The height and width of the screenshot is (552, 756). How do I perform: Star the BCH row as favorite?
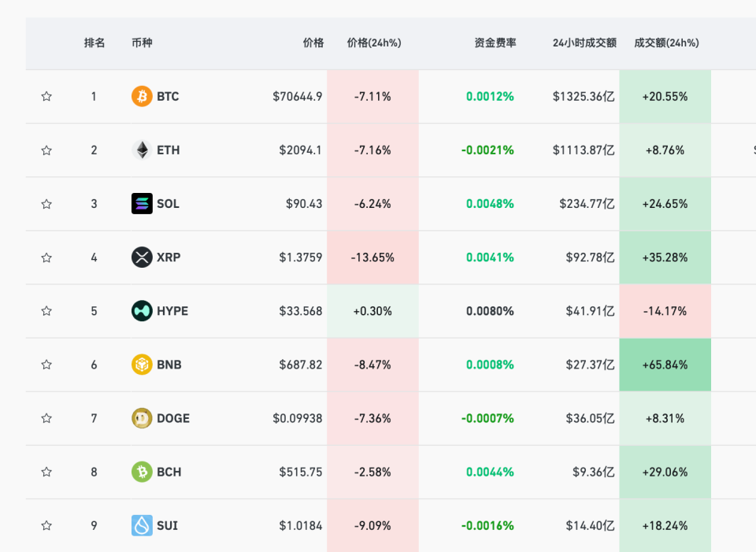(x=46, y=472)
